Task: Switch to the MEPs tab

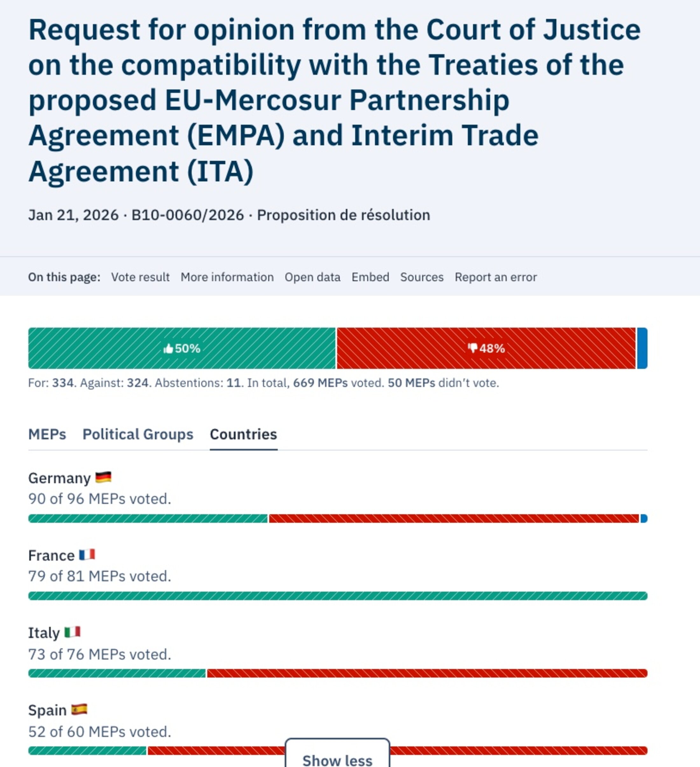Action: click(x=47, y=434)
